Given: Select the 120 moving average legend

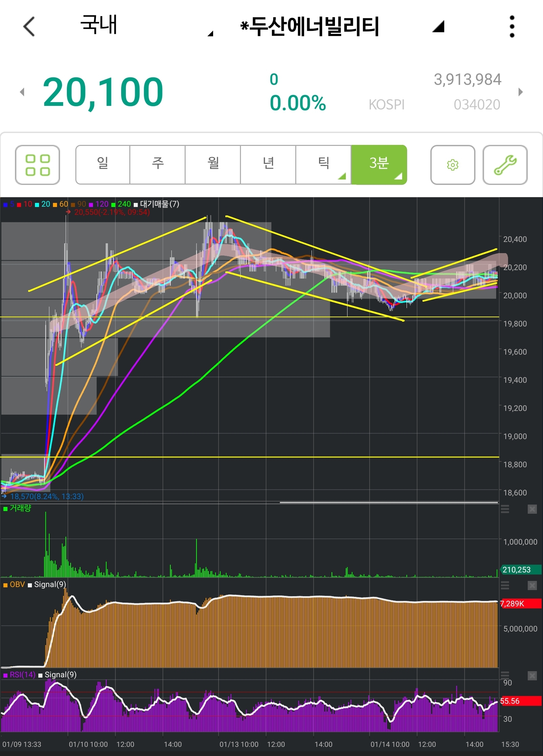Looking at the screenshot, I should pyautogui.click(x=99, y=204).
